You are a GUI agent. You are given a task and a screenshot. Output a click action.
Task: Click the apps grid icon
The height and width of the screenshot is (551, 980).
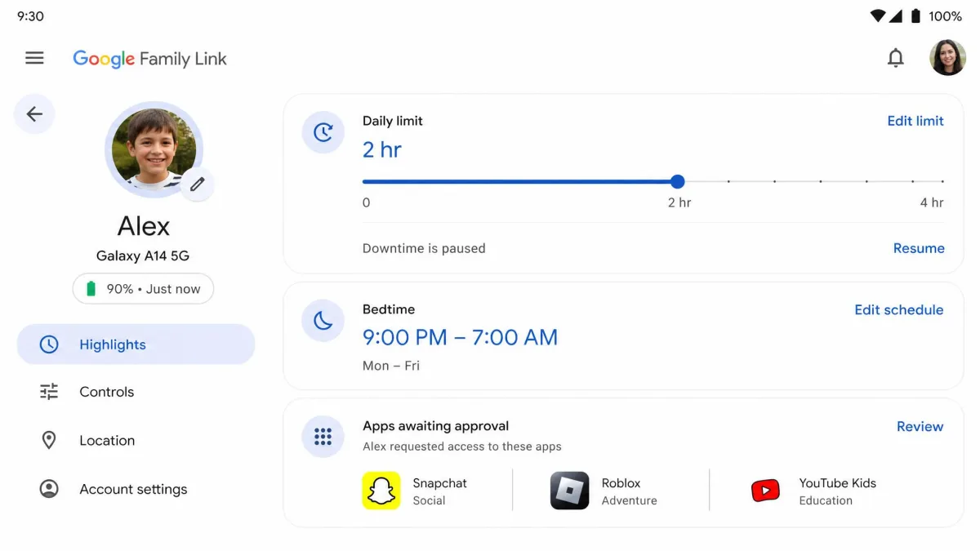[x=323, y=437]
